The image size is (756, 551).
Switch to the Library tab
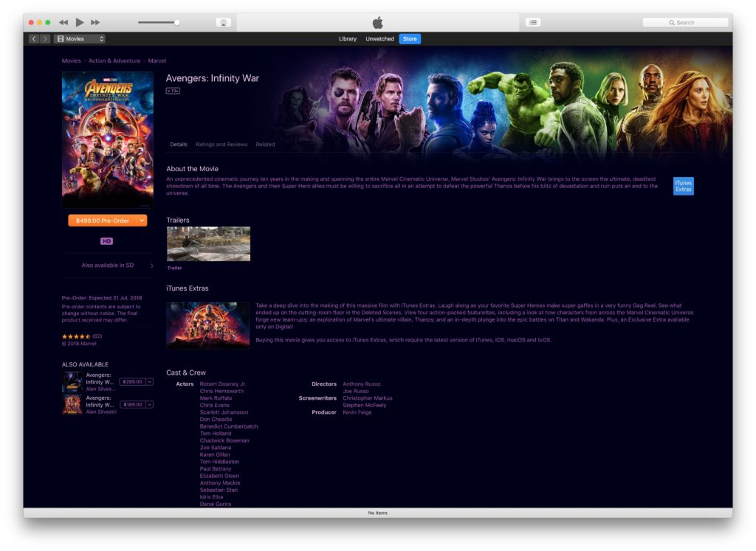(347, 38)
